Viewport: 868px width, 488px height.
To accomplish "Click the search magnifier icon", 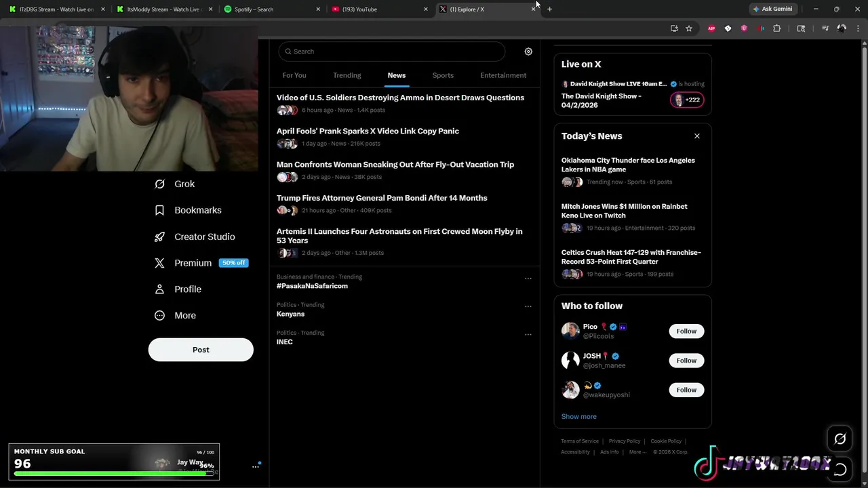I will point(288,52).
